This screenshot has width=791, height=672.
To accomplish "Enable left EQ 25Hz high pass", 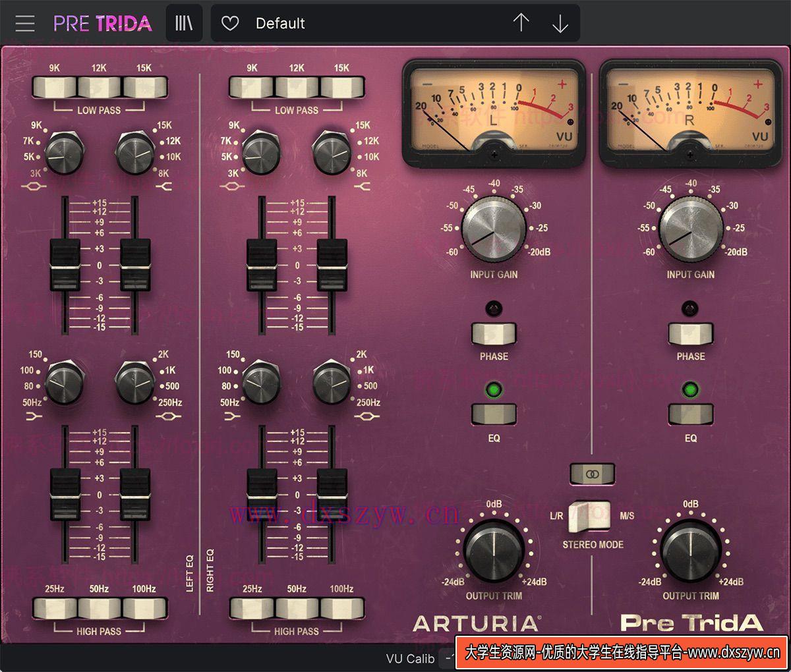I will (55, 608).
